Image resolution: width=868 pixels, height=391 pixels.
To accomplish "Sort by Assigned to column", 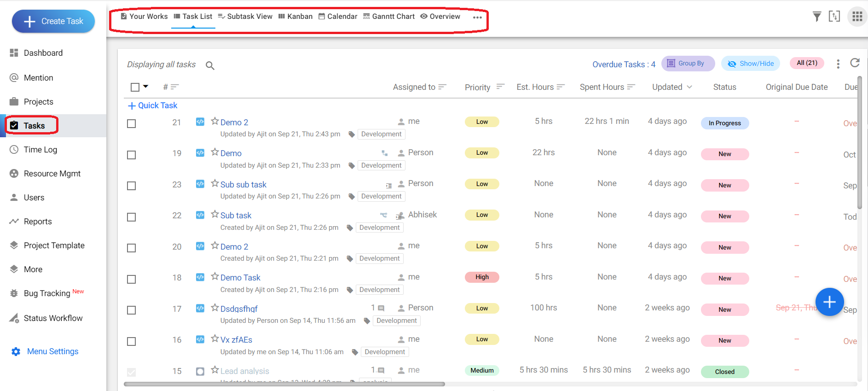I will (x=442, y=87).
